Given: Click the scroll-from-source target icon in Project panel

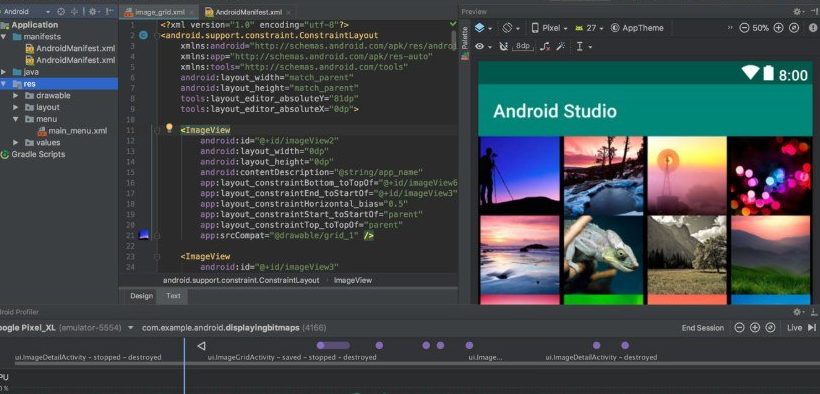Looking at the screenshot, I should (61, 12).
